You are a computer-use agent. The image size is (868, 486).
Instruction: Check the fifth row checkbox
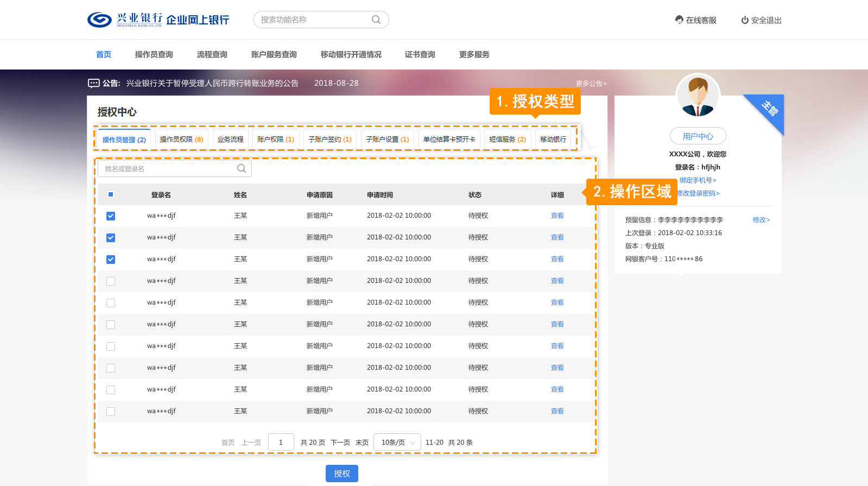(111, 302)
